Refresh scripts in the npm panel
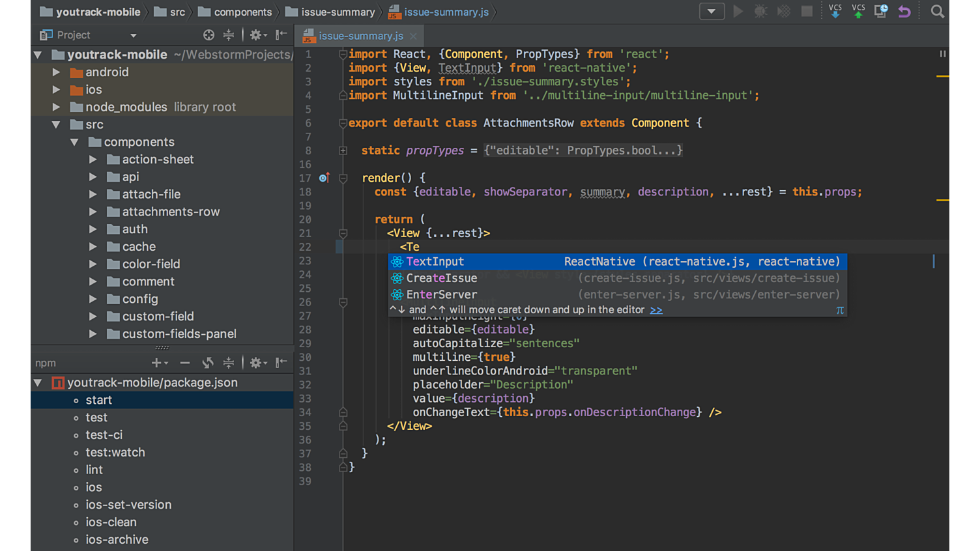Image resolution: width=980 pixels, height=551 pixels. [x=207, y=363]
